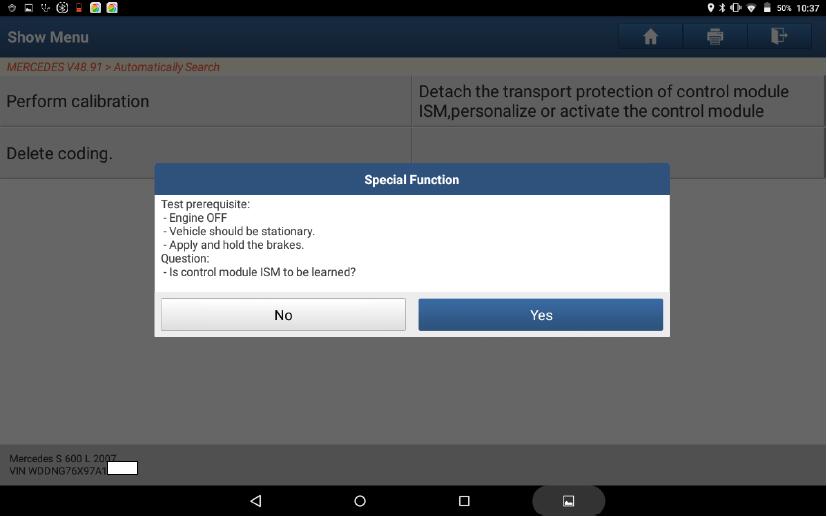Tap the battery status icon
Viewport: 827px width, 517px height.
[x=767, y=8]
